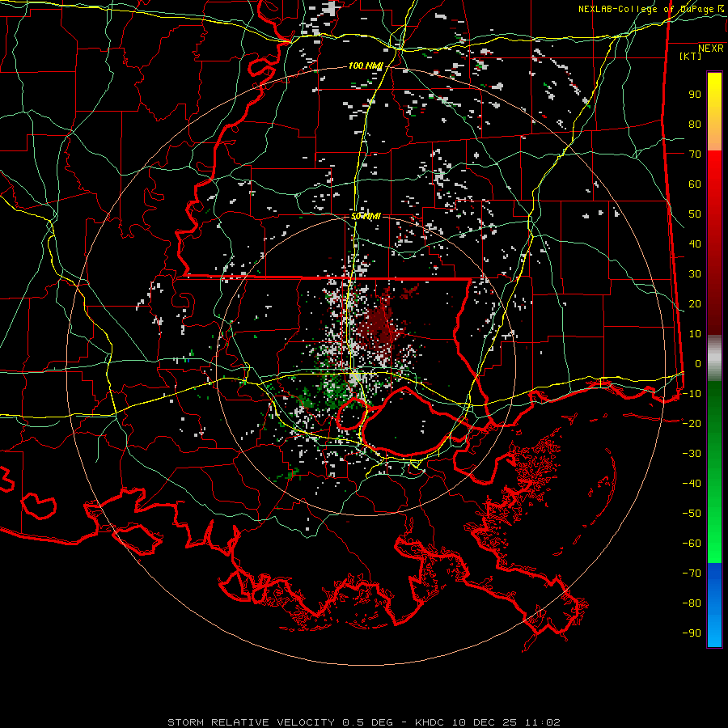Viewport: 728px width, 728px height.
Task: Click the 60 value on the velocity scale
Action: pyautogui.click(x=695, y=184)
